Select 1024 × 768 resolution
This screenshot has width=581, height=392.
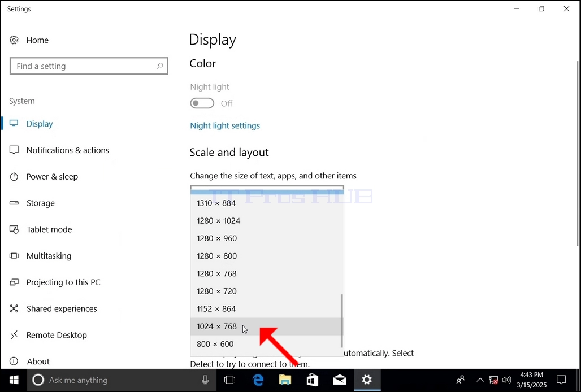(x=267, y=326)
